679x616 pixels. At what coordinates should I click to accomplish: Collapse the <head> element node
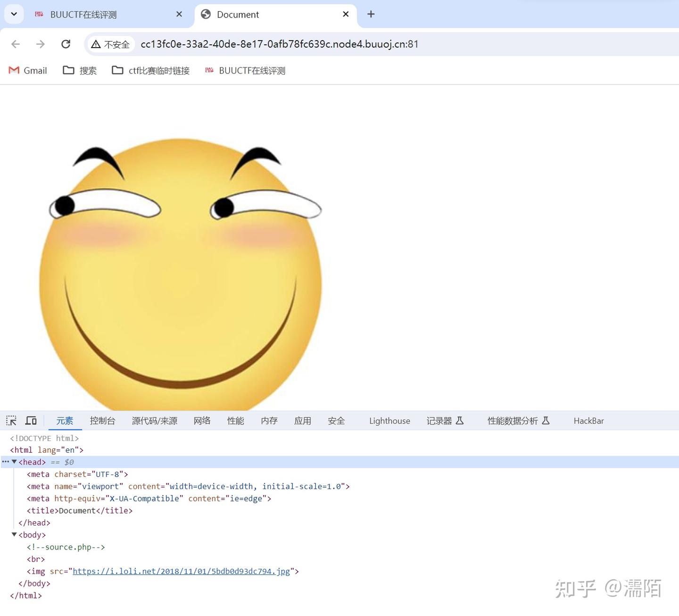[x=14, y=462]
